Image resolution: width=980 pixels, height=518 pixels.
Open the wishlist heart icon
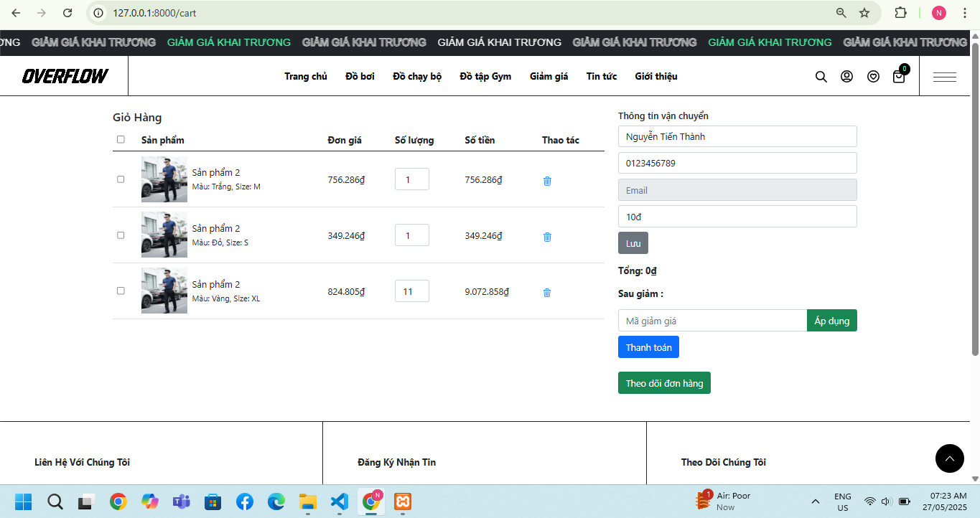click(873, 77)
